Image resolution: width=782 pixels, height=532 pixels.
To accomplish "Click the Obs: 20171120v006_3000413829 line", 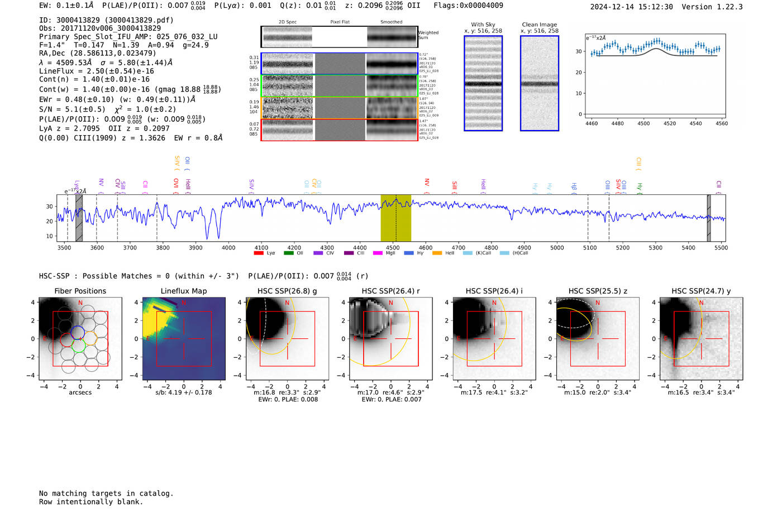I will [x=100, y=28].
